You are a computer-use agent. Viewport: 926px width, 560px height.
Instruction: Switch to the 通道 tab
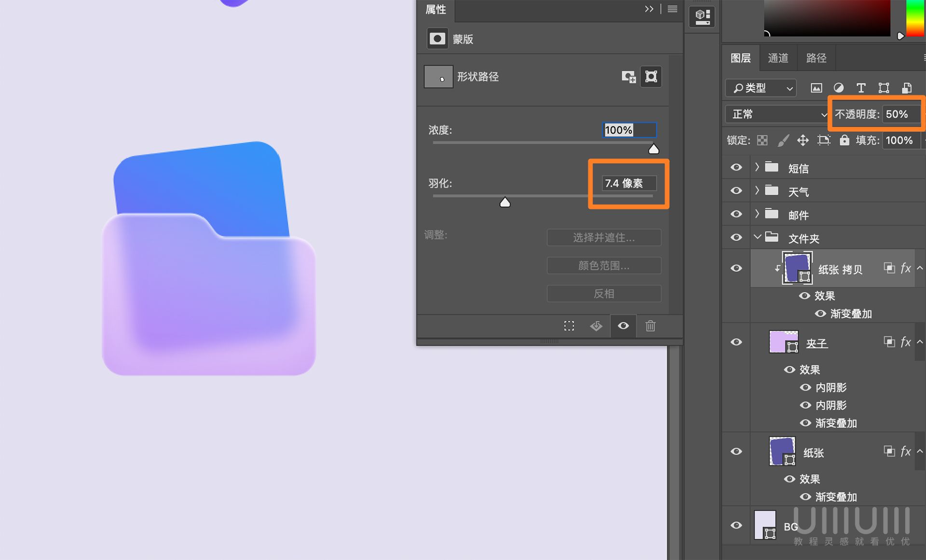[x=777, y=58]
